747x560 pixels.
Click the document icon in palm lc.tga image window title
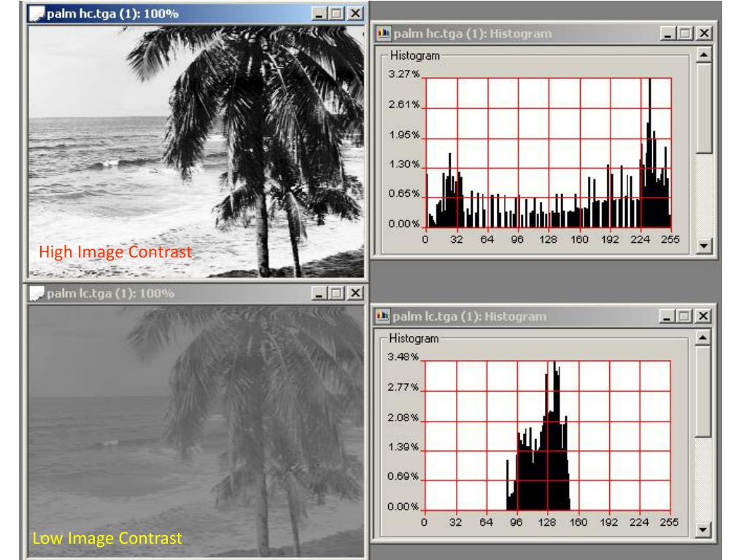(36, 293)
